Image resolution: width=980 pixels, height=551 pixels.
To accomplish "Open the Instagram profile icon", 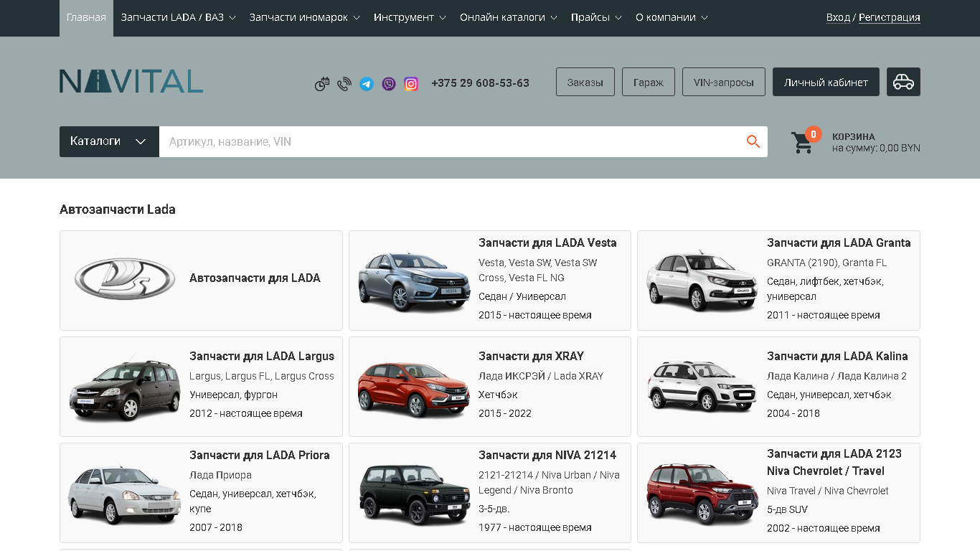I will point(411,84).
